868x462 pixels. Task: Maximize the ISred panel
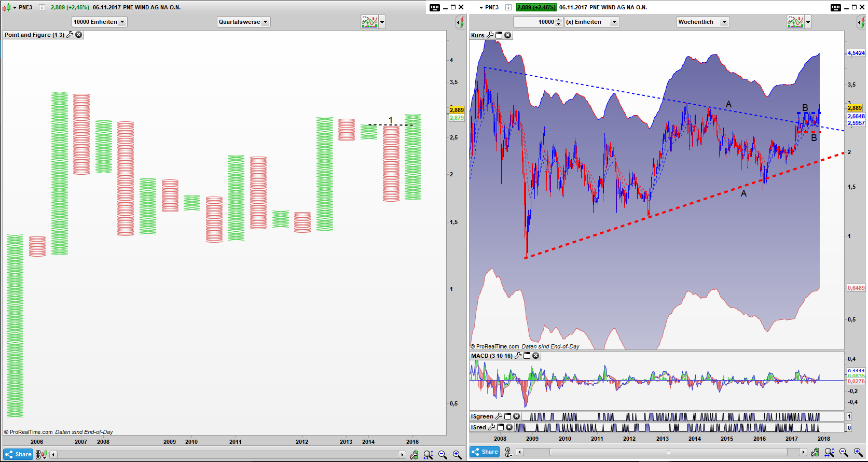coord(501,427)
